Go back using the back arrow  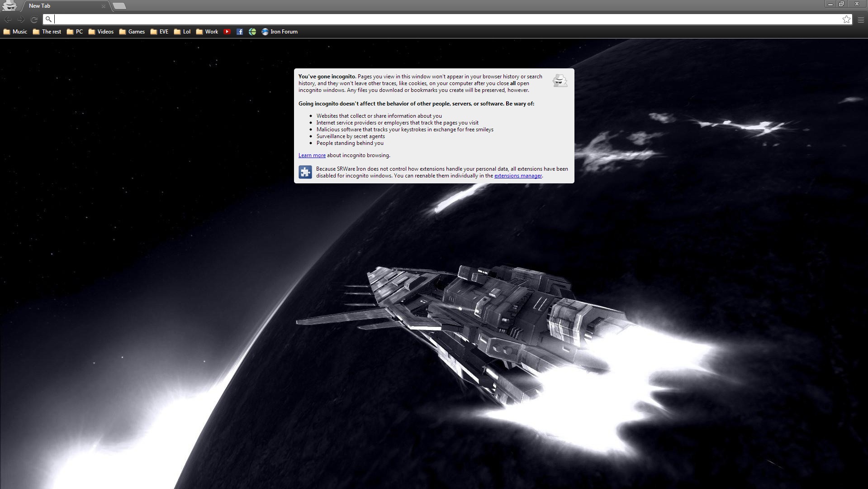(8, 19)
